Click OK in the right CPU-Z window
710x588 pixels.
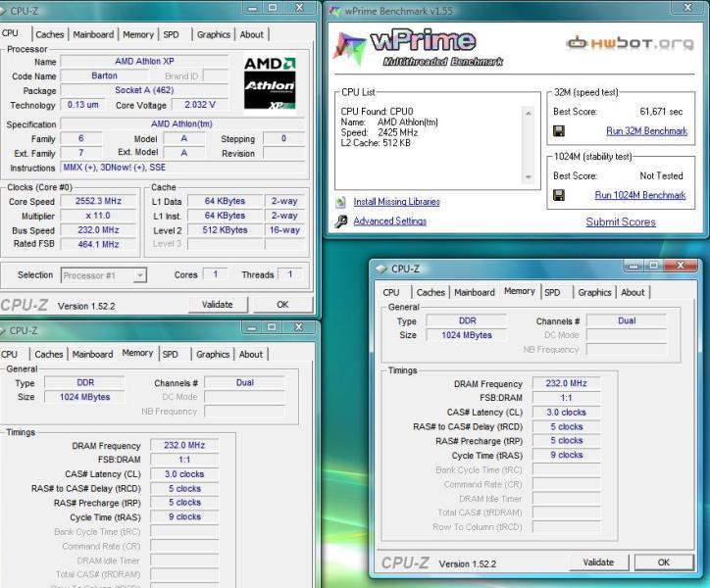coord(664,563)
